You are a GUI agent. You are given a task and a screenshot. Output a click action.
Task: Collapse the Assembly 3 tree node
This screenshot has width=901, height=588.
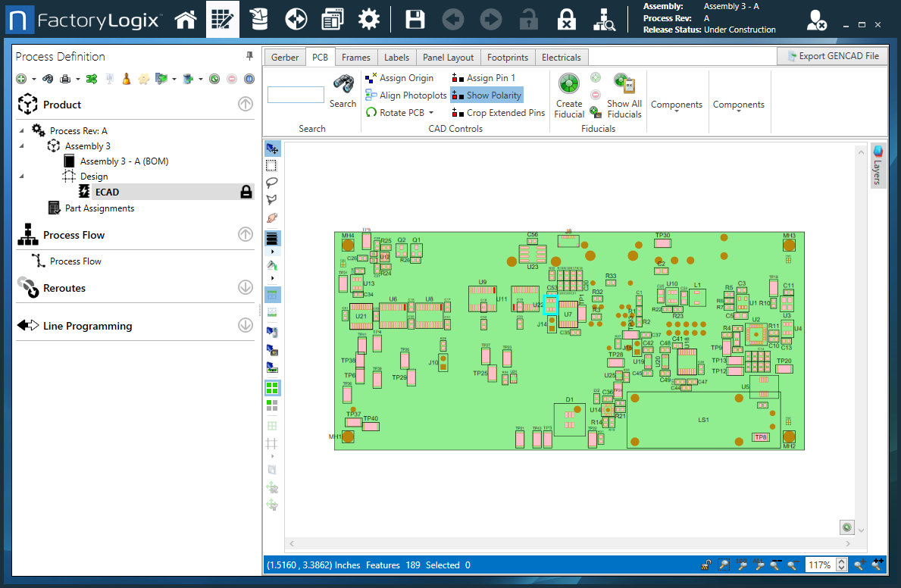click(20, 145)
